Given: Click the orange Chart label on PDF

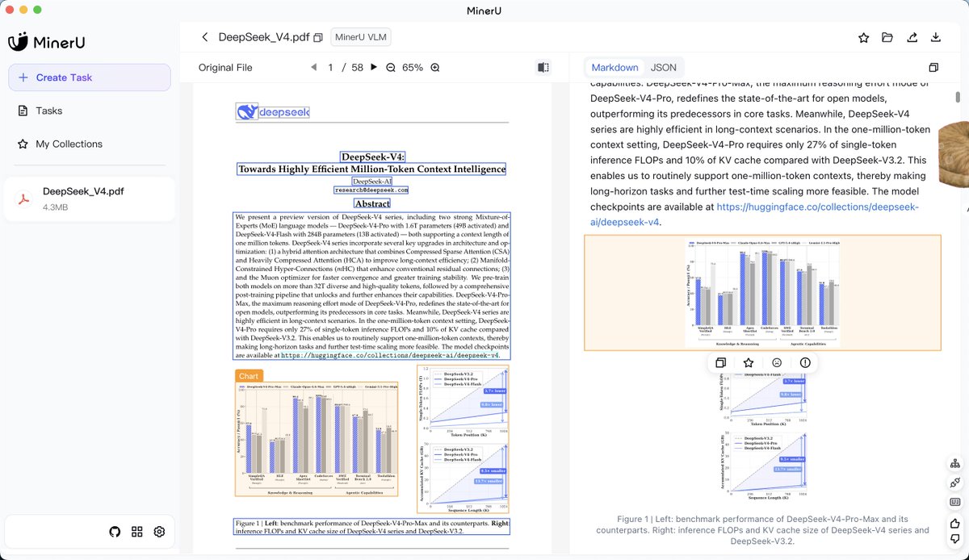Looking at the screenshot, I should click(250, 376).
